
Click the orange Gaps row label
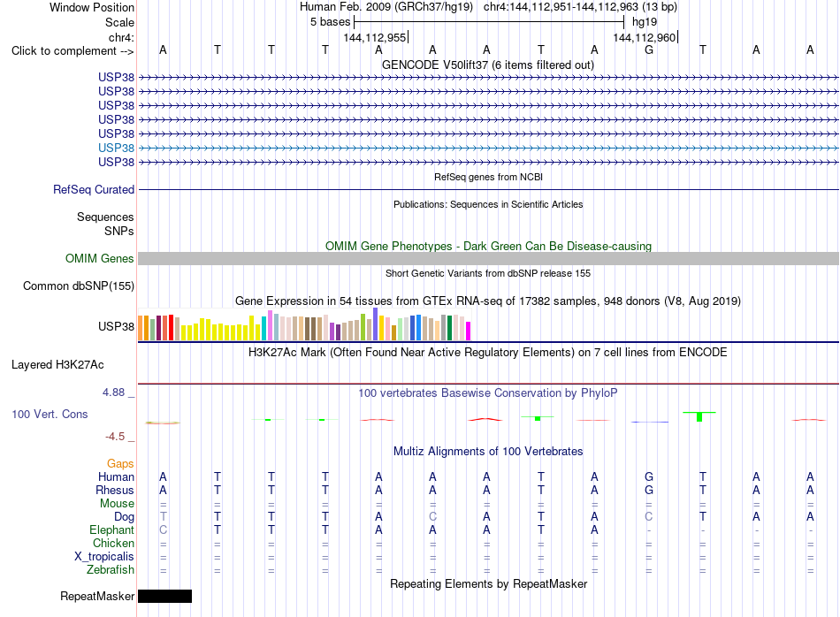[x=120, y=464]
